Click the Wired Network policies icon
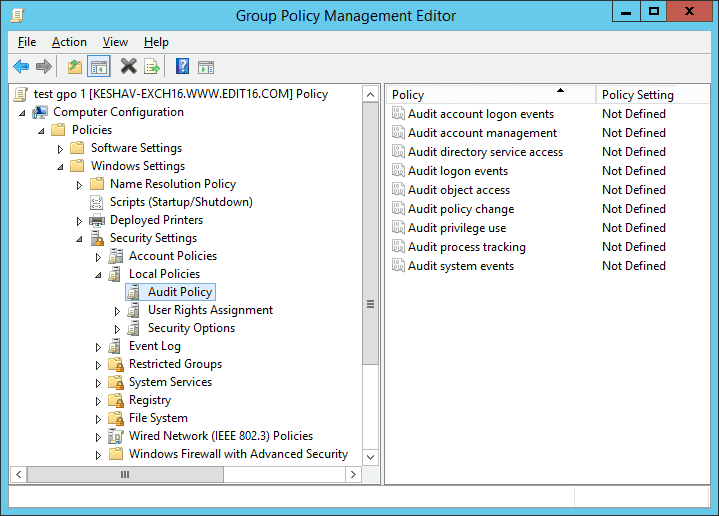The height and width of the screenshot is (516, 719). tap(116, 436)
